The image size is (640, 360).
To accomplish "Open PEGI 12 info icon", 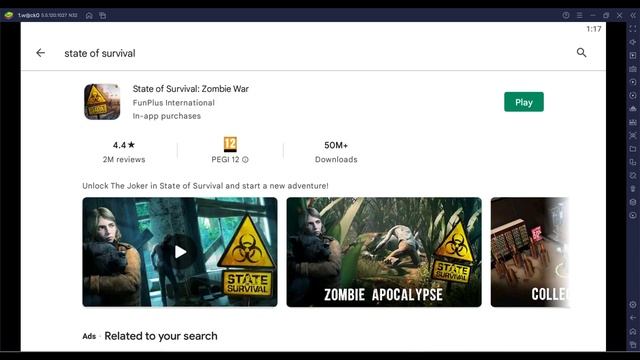I will (245, 160).
